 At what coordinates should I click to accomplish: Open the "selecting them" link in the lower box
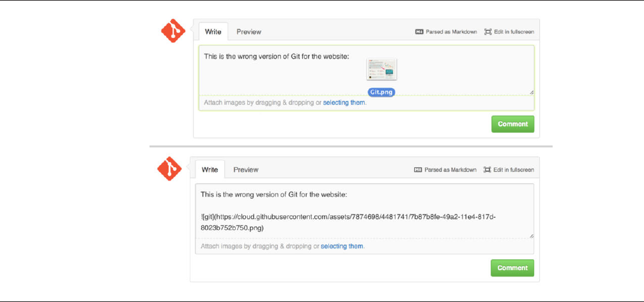click(342, 246)
